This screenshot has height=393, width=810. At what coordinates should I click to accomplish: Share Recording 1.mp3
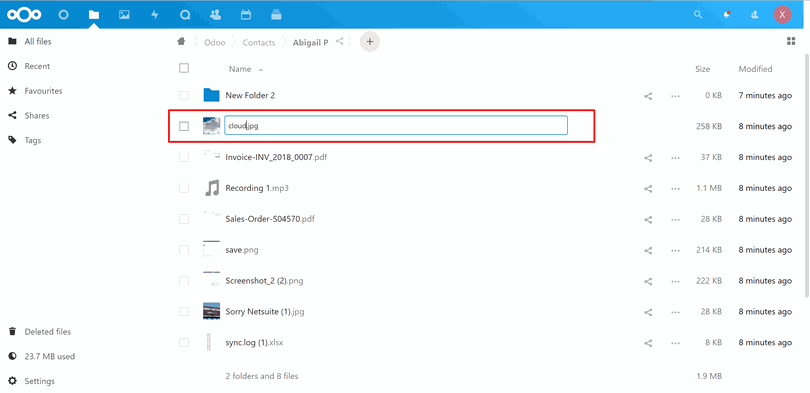648,188
